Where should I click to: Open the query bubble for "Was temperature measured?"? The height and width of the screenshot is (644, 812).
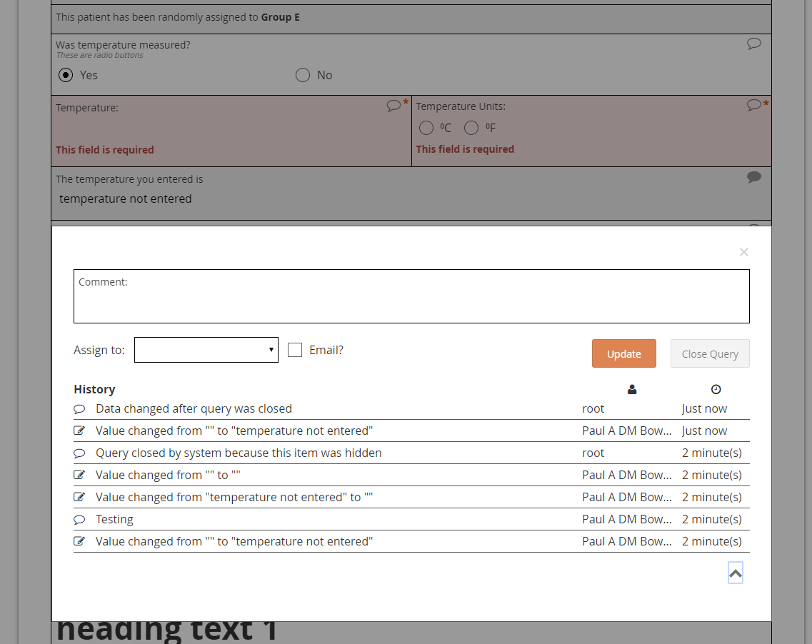coord(754,44)
